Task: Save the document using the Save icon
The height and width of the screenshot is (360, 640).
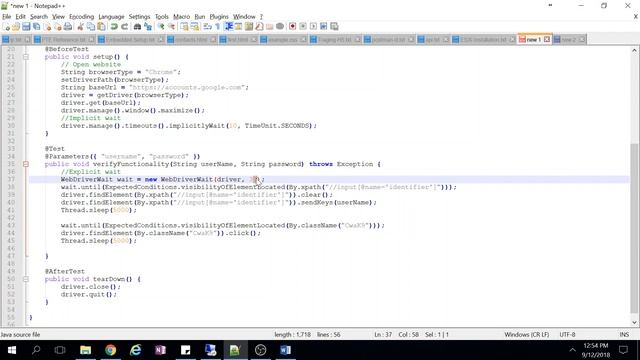Action: coord(26,27)
